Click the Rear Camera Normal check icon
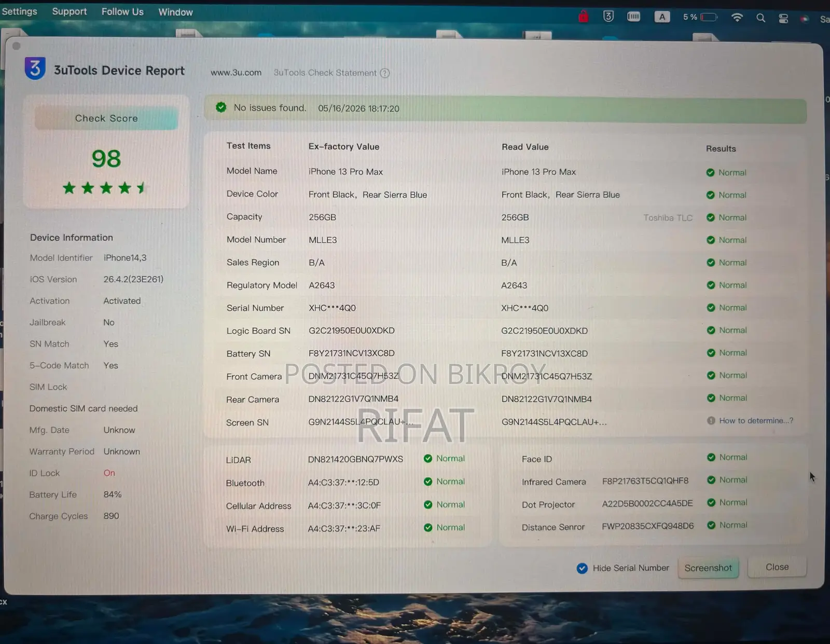 pos(711,398)
